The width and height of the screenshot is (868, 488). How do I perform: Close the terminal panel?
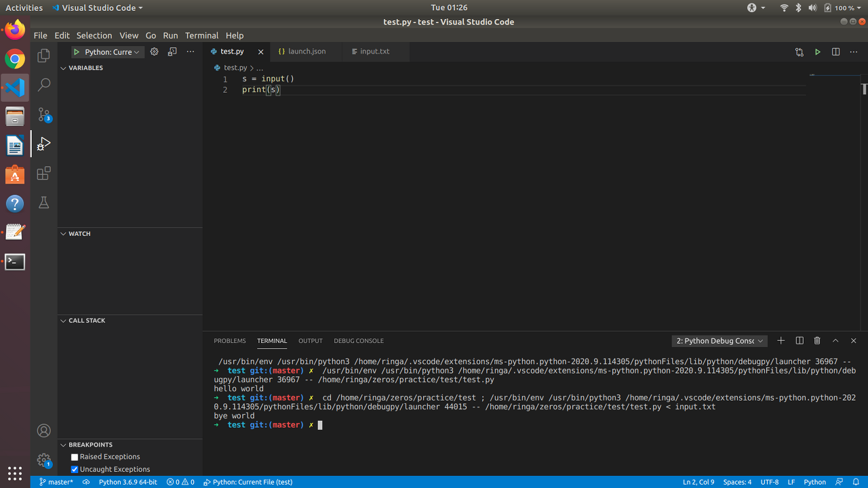854,341
